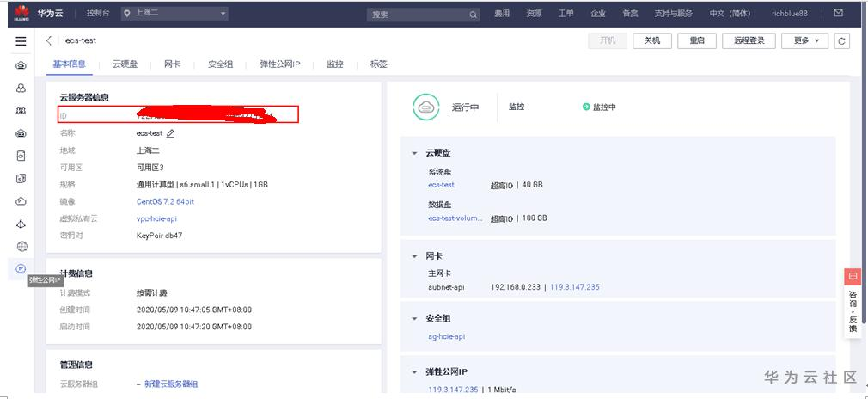Click the 咨询·反馈 feedback icon
Image resolution: width=868 pixels, height=399 pixels.
tap(853, 276)
